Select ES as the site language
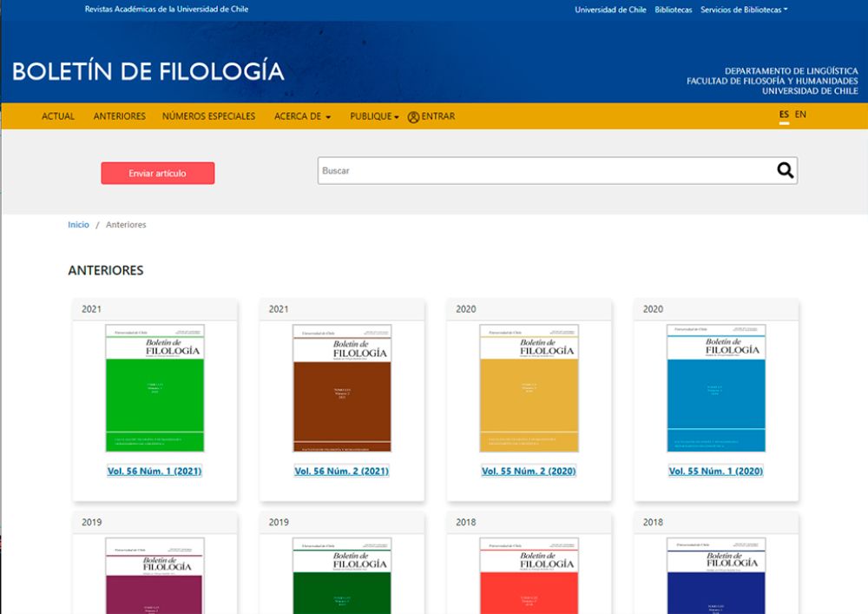 (x=783, y=114)
